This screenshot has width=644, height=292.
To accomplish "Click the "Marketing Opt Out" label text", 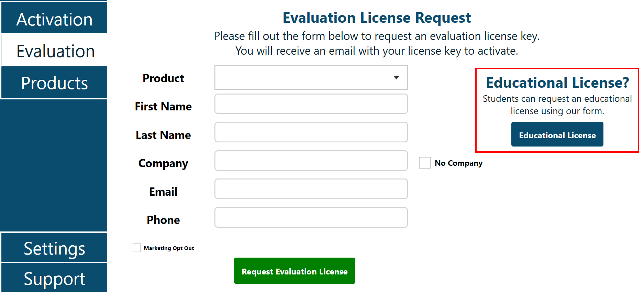I will (169, 248).
